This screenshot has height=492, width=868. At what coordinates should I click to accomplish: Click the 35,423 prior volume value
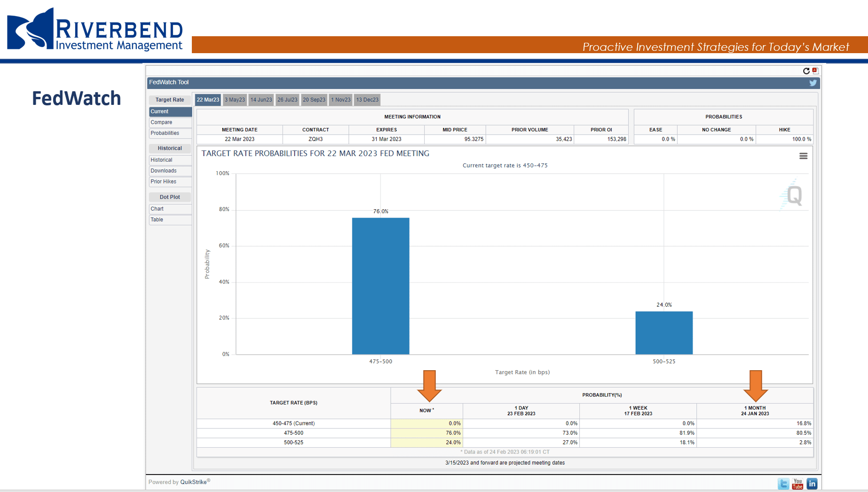[564, 139]
